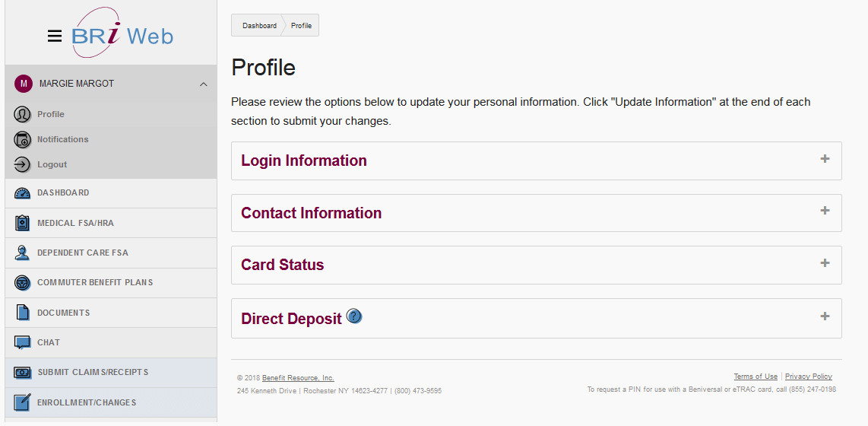868x426 pixels.
Task: Click the Dependent Care FSA person icon
Action: pos(23,253)
